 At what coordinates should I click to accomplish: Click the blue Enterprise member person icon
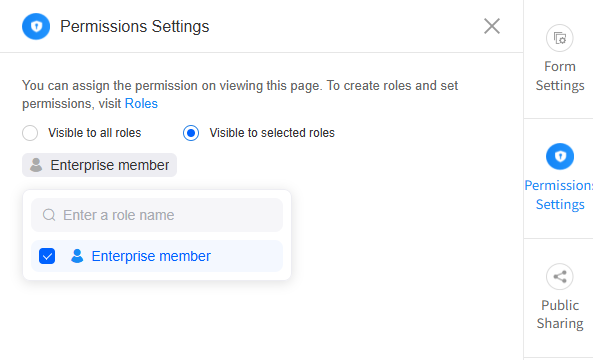coord(77,256)
